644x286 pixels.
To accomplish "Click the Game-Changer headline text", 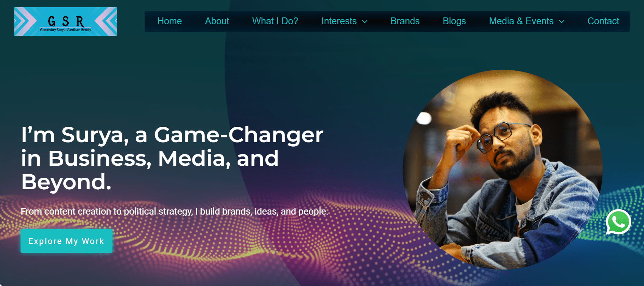I will click(x=172, y=158).
